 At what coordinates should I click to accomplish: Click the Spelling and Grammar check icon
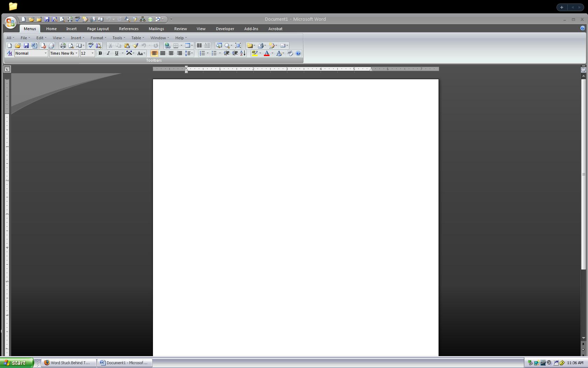click(x=91, y=46)
